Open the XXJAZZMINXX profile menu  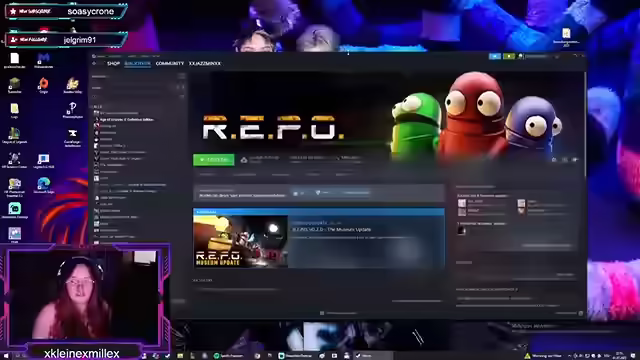click(x=205, y=64)
